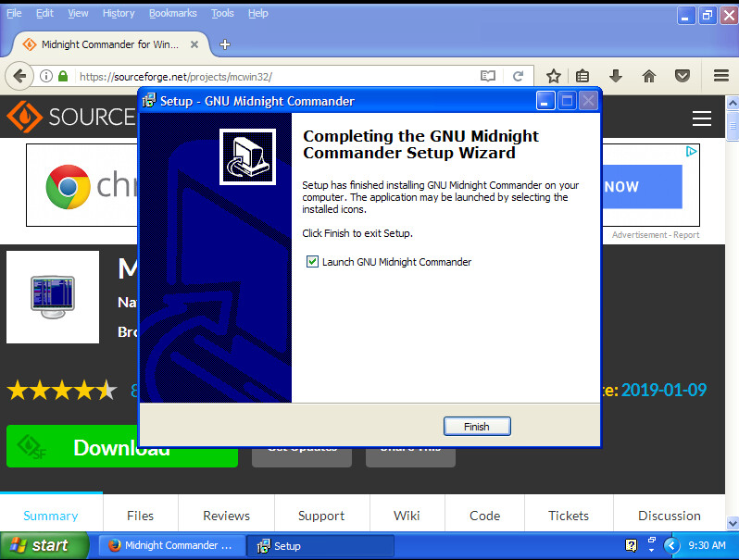Click the Chrome logo in the advertisement
739x560 pixels.
tap(69, 186)
